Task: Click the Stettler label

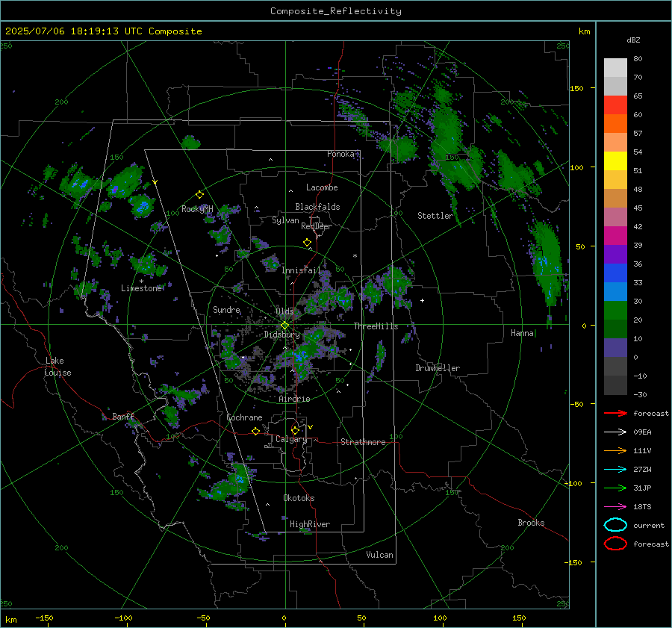Action: pyautogui.click(x=435, y=216)
